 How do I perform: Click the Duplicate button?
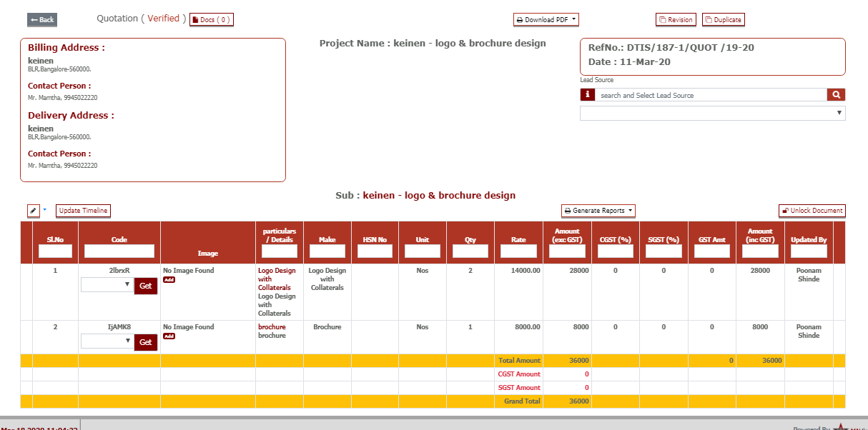[x=723, y=20]
